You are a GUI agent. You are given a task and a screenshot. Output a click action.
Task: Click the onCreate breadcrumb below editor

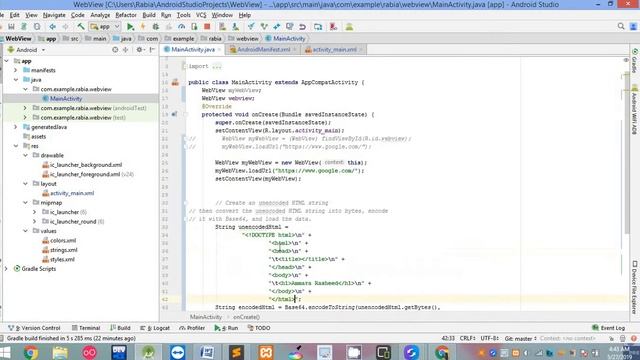246,317
